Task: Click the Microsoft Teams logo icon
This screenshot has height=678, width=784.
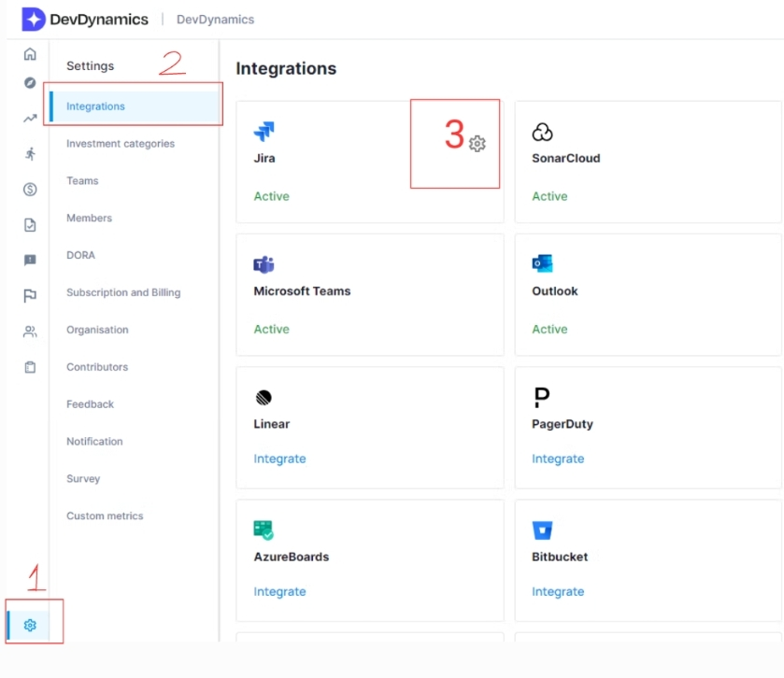Action: tap(264, 264)
